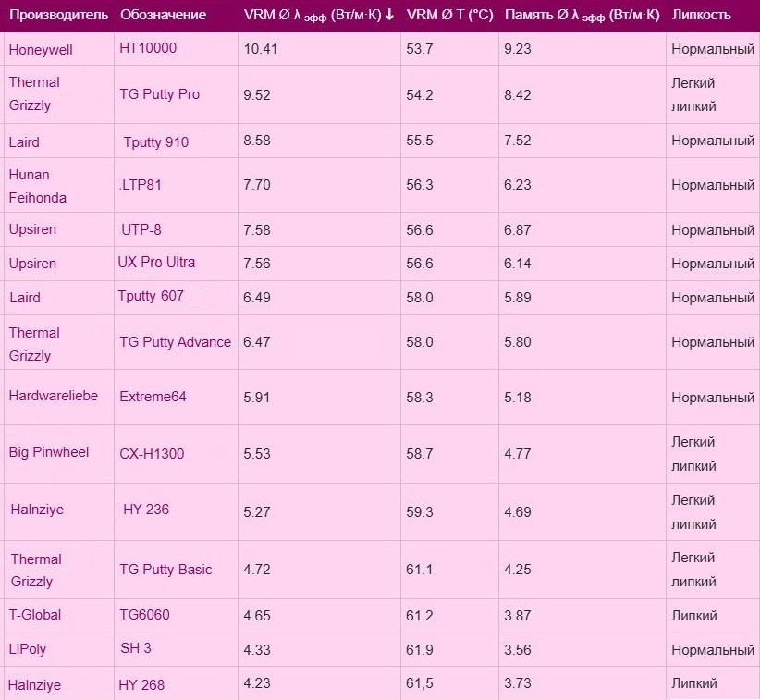The image size is (760, 700).
Task: Click the 53.7 temperature value
Action: (420, 49)
